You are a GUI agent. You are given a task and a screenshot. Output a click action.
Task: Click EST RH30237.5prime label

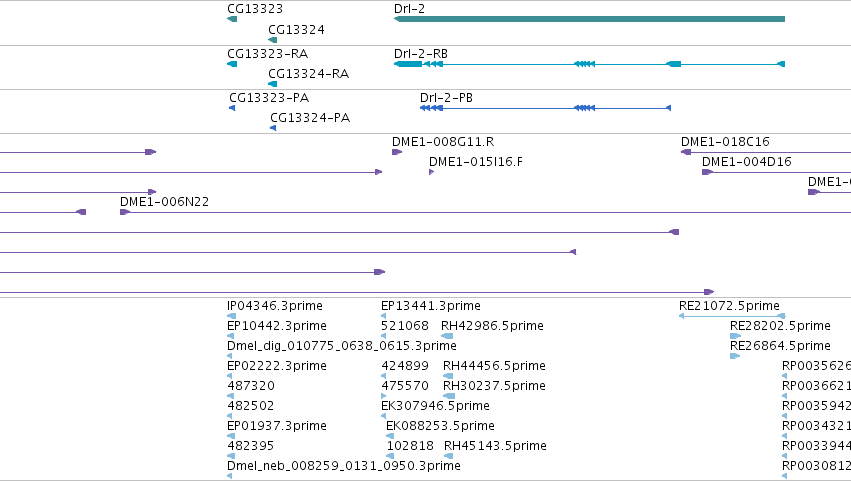coord(494,386)
